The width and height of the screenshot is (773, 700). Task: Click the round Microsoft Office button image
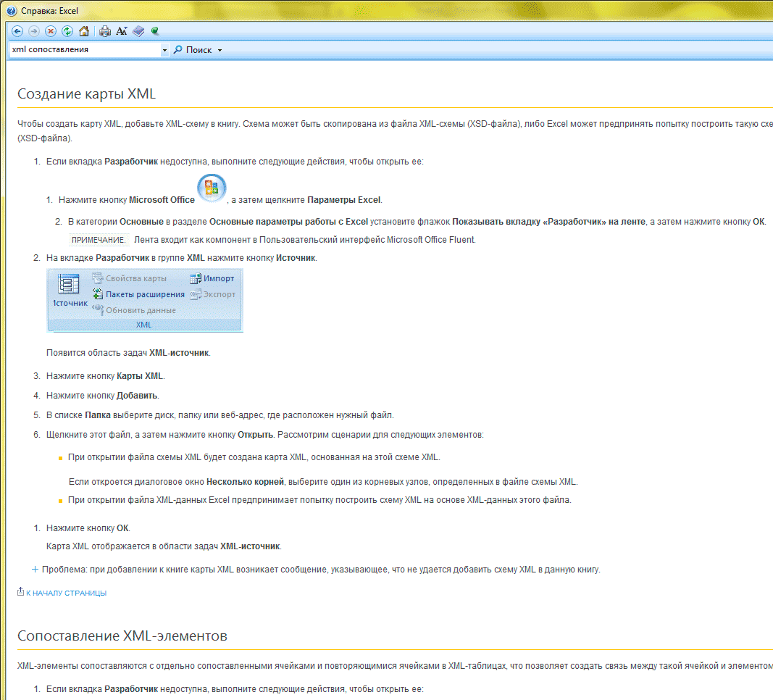pos(212,188)
